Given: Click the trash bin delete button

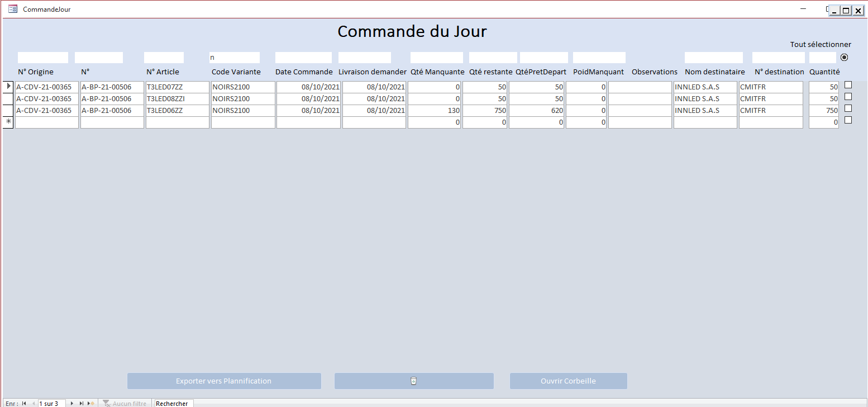Looking at the screenshot, I should 414,381.
